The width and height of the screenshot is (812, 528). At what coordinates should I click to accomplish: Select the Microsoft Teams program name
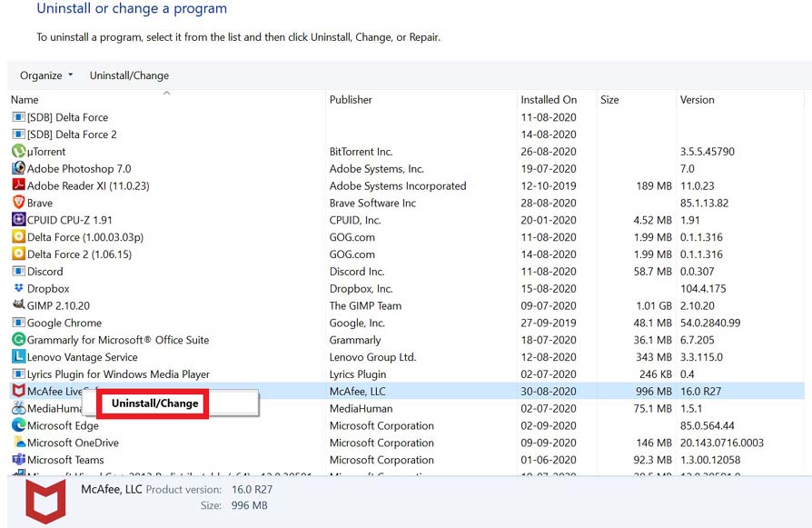[x=65, y=460]
